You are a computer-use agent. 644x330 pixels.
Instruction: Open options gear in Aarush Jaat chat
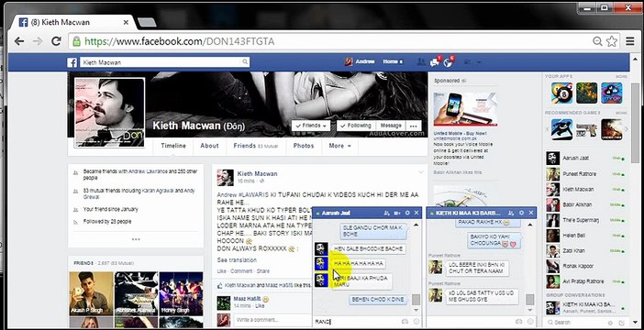click(x=407, y=213)
